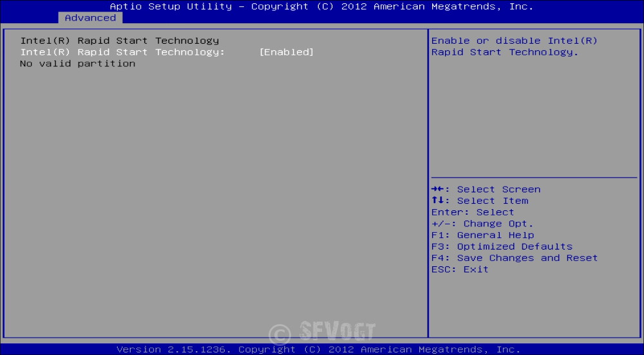644x355 pixels.
Task: Select the Intel(R) Rapid Start Technology: setting label
Action: [122, 52]
